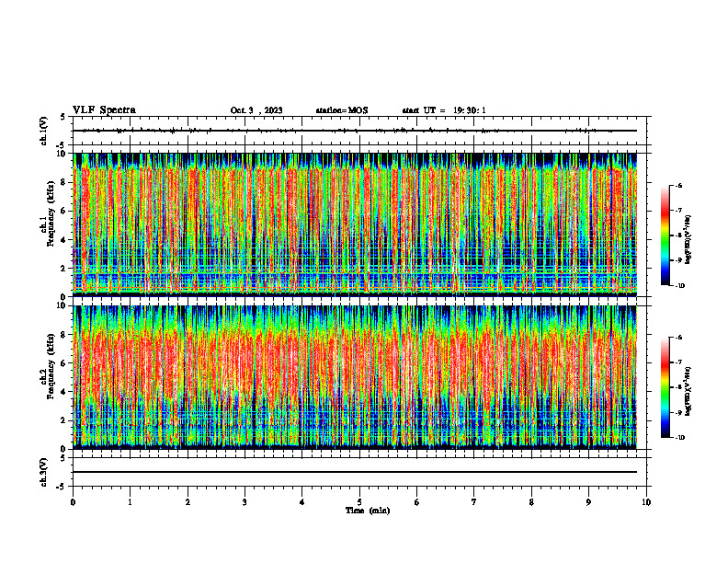Click the ch.1 spectrogram panel

(x=355, y=224)
